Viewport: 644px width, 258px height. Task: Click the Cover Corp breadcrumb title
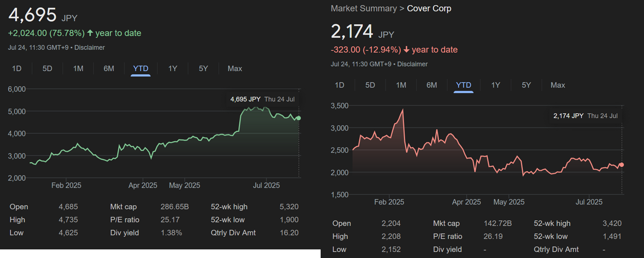click(429, 9)
